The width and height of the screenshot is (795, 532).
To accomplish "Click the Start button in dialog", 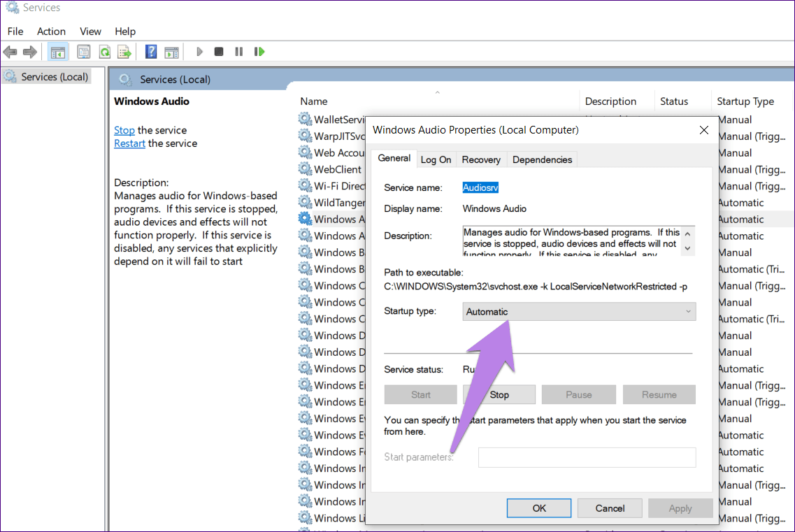I will coord(421,394).
